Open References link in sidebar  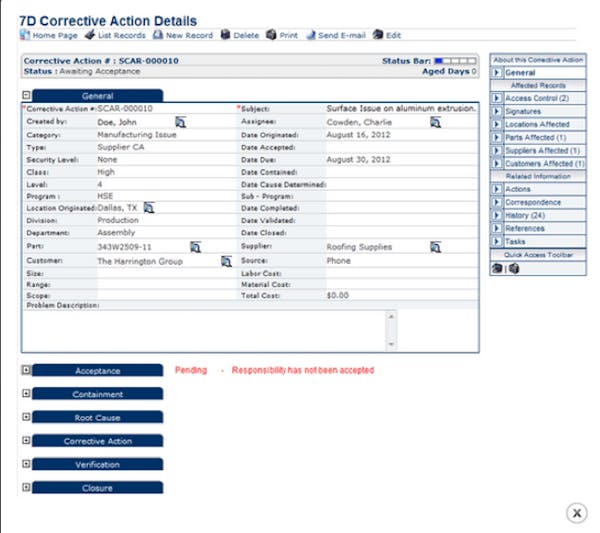coord(525,228)
